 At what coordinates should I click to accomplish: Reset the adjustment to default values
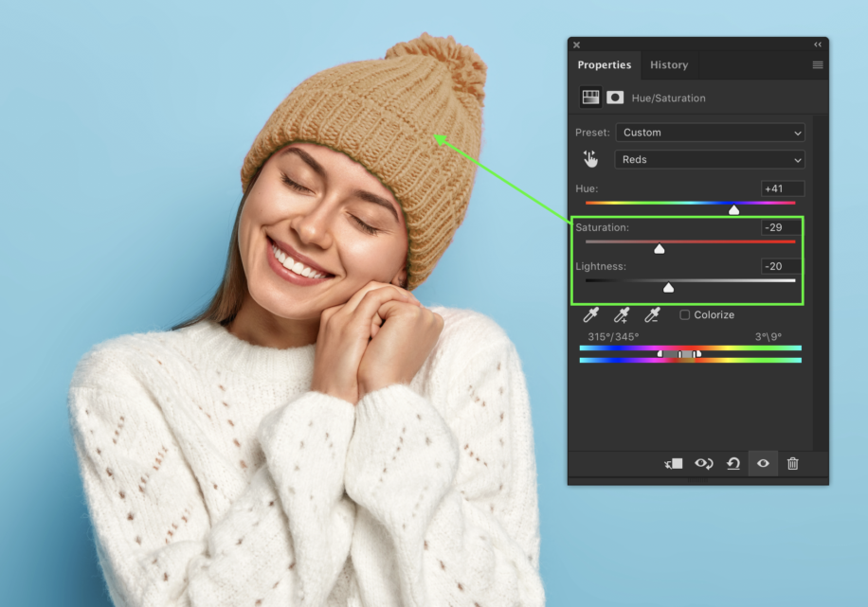733,464
